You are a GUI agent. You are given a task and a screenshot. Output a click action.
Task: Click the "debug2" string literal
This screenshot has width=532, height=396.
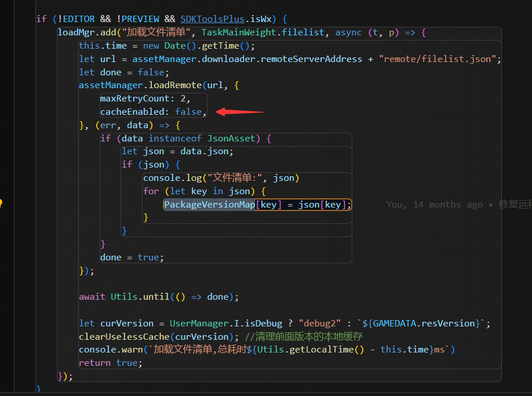(x=319, y=324)
